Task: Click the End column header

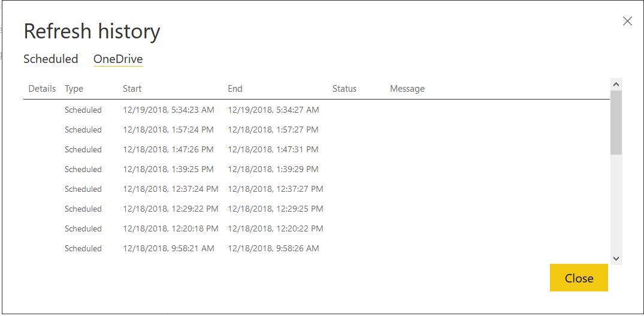Action: pyautogui.click(x=235, y=89)
